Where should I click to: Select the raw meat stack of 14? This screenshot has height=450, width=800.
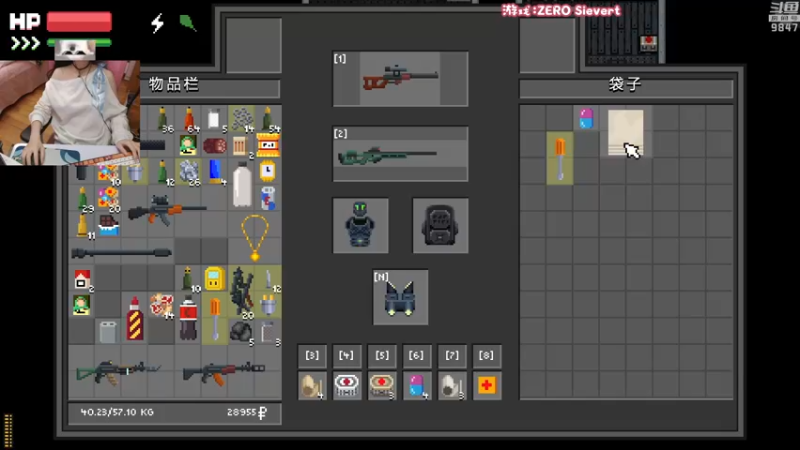click(x=162, y=305)
